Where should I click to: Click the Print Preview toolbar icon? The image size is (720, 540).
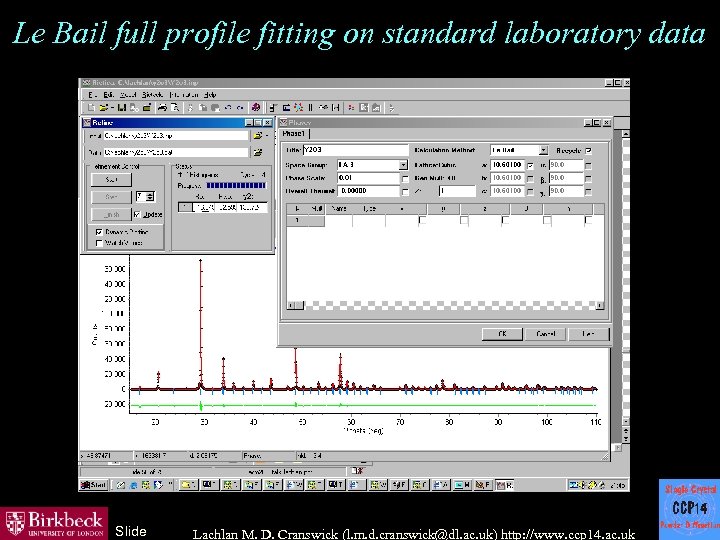click(x=175, y=107)
